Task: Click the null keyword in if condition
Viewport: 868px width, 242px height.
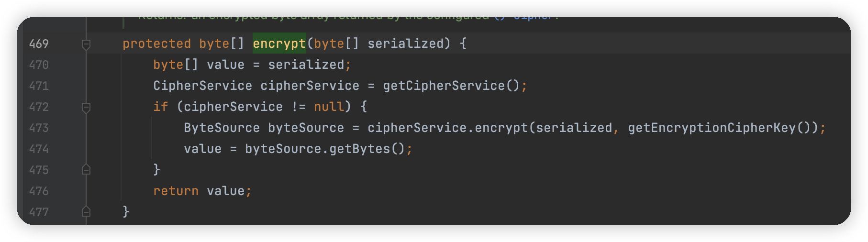Action: 329,107
